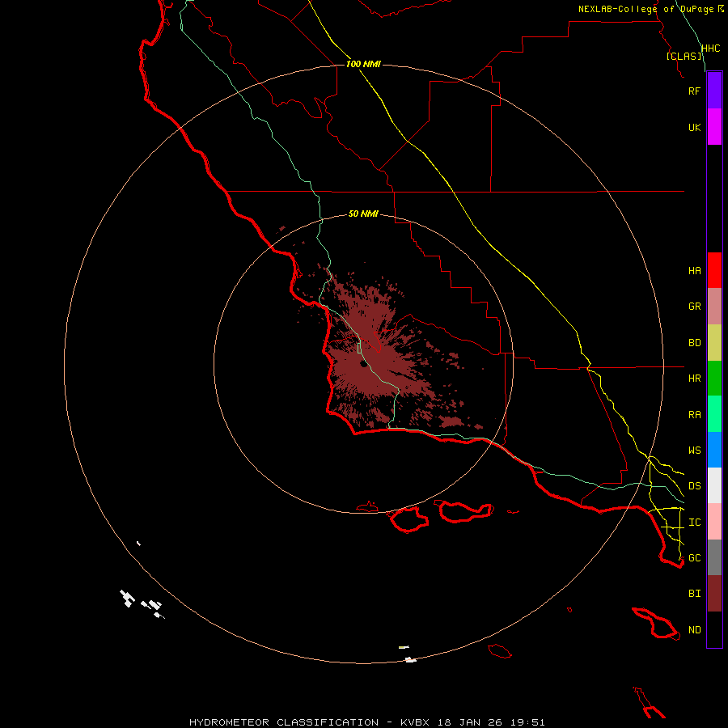728x728 pixels.
Task: Click the UK legend label
Action: click(694, 127)
